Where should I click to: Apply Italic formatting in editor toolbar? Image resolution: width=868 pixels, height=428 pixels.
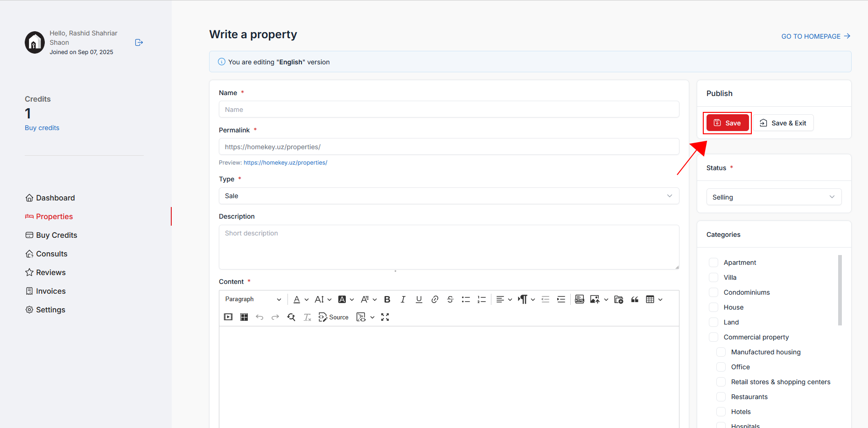click(403, 299)
